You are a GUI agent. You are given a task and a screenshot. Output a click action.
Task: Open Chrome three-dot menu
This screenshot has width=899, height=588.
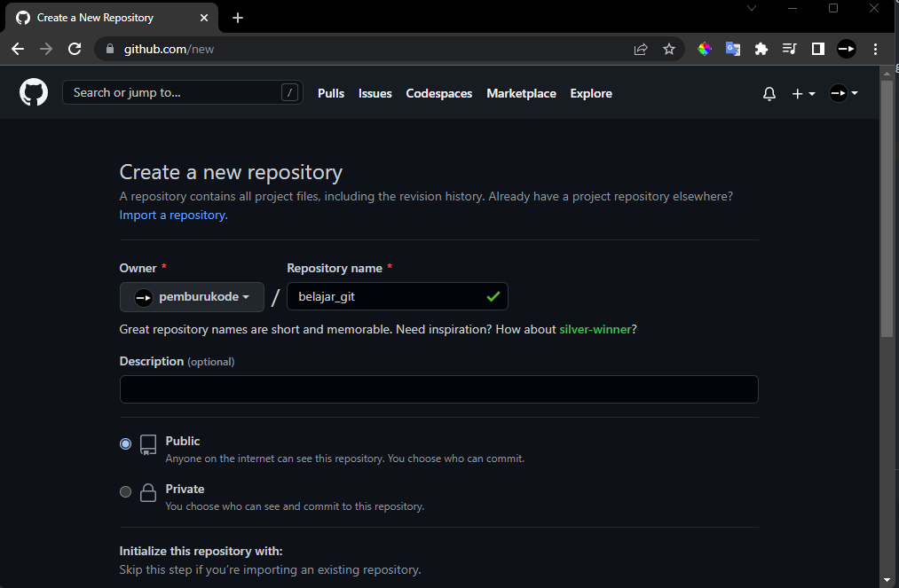876,49
